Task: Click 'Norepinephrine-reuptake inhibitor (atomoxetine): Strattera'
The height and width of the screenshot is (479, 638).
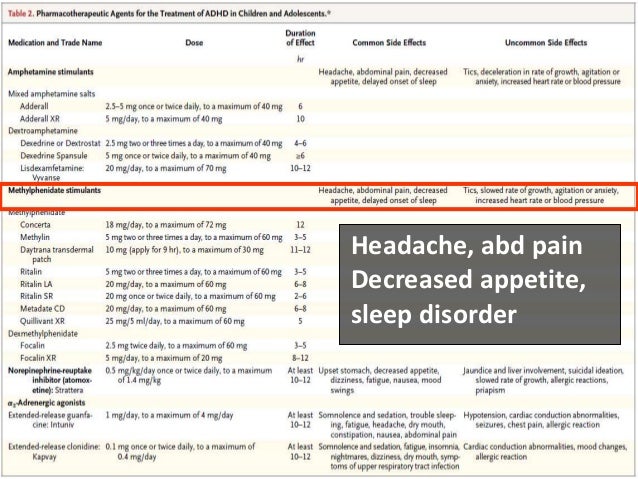Action: pos(50,380)
